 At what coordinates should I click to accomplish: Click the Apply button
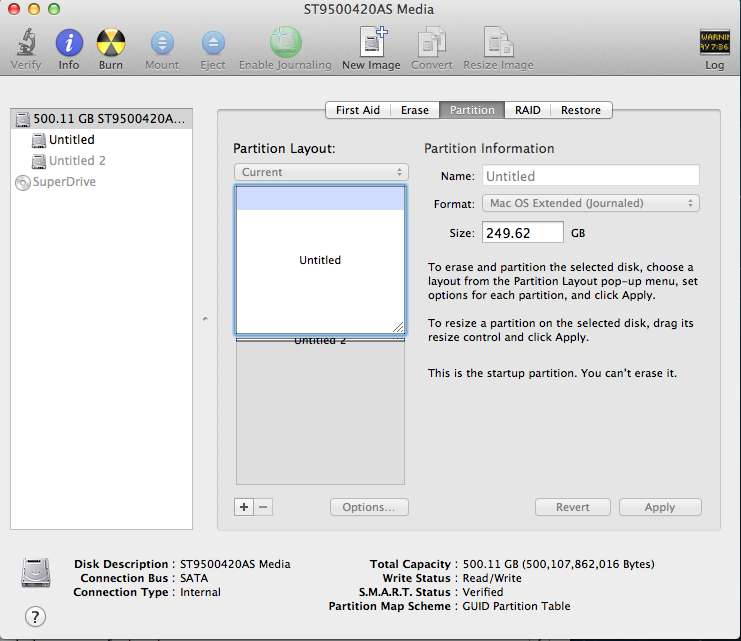660,507
